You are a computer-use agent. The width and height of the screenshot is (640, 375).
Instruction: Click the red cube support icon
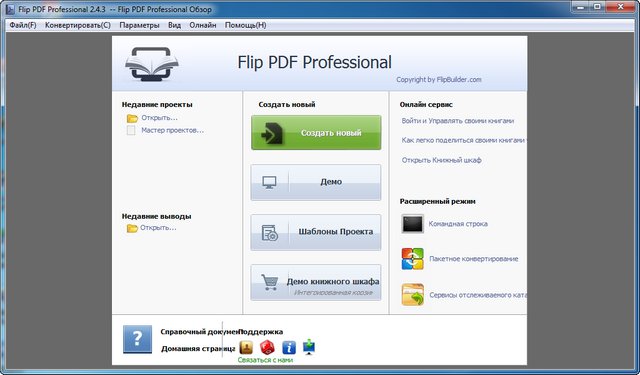pos(267,348)
